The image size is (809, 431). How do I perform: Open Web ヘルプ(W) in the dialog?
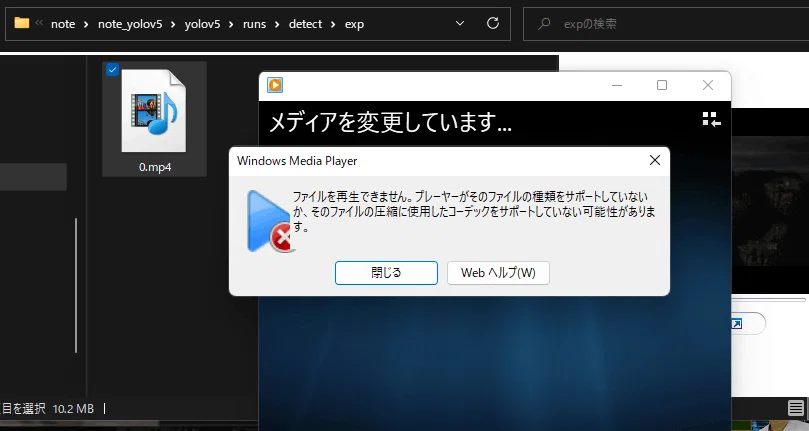pos(498,273)
